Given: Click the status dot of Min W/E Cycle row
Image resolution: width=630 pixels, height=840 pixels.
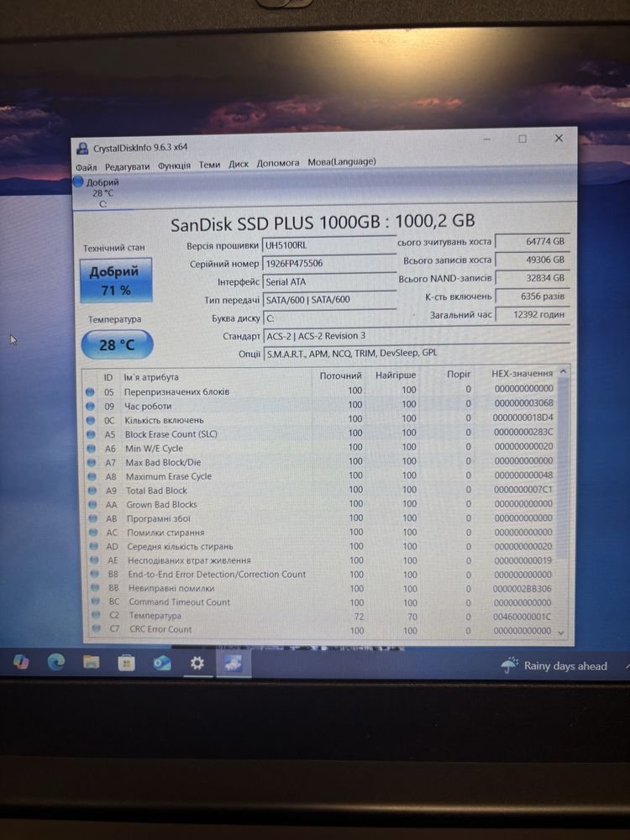Looking at the screenshot, I should pos(92,449).
